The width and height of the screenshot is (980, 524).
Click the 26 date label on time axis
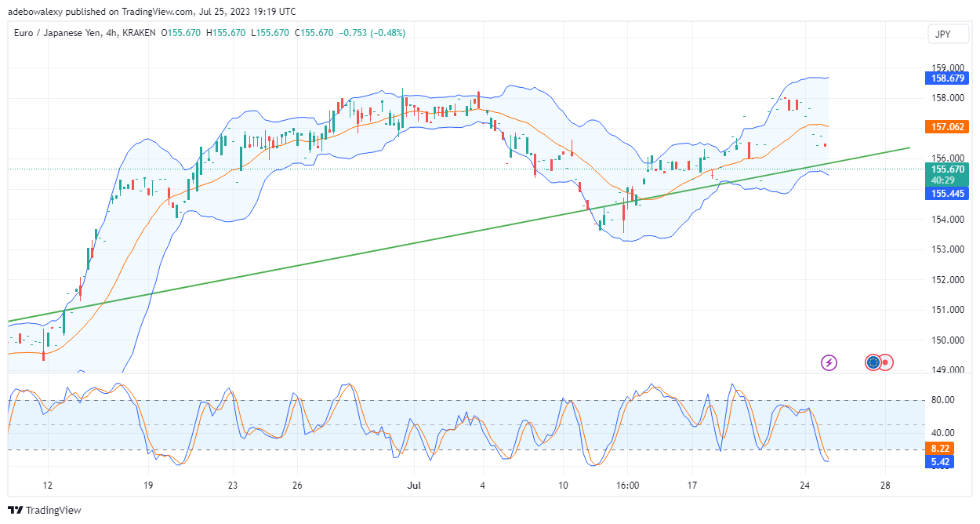(296, 485)
